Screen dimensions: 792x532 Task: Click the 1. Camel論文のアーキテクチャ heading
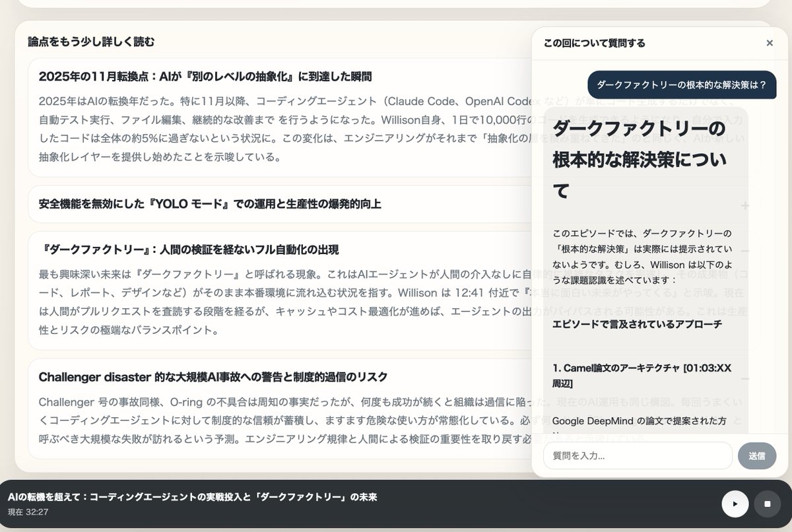[642, 376]
